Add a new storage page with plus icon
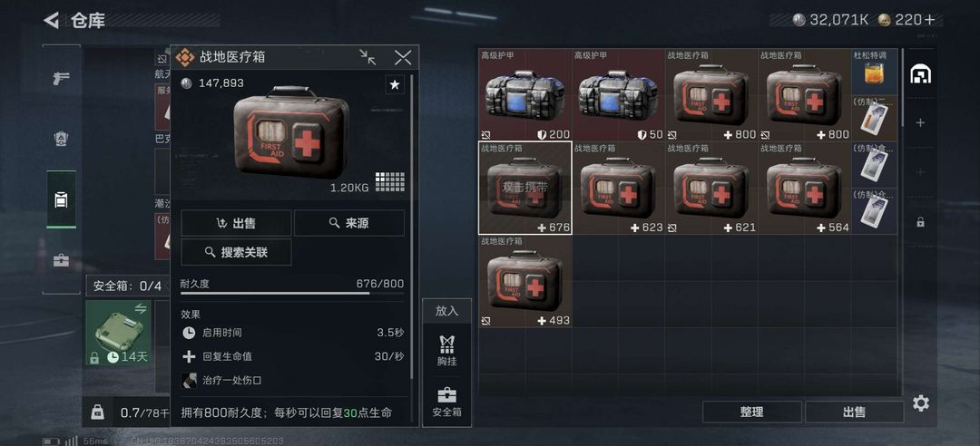 [920, 123]
